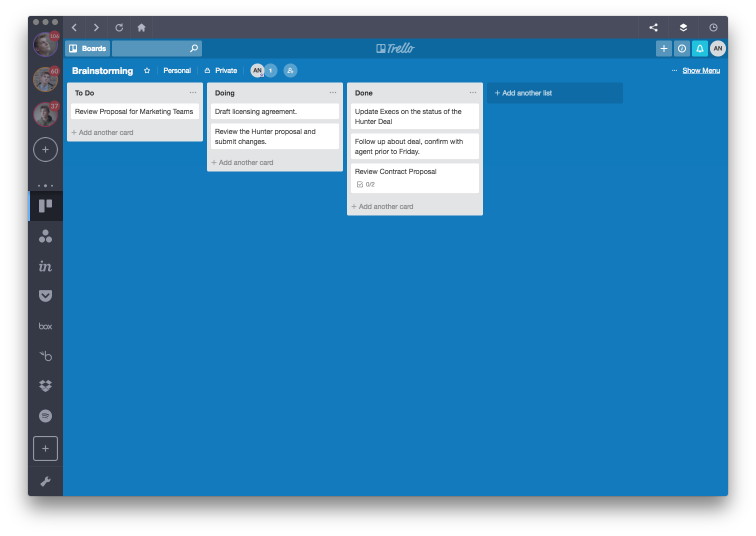Screen dimensions: 756x536
Task: Open the AN account avatar in the header
Action: [x=718, y=48]
